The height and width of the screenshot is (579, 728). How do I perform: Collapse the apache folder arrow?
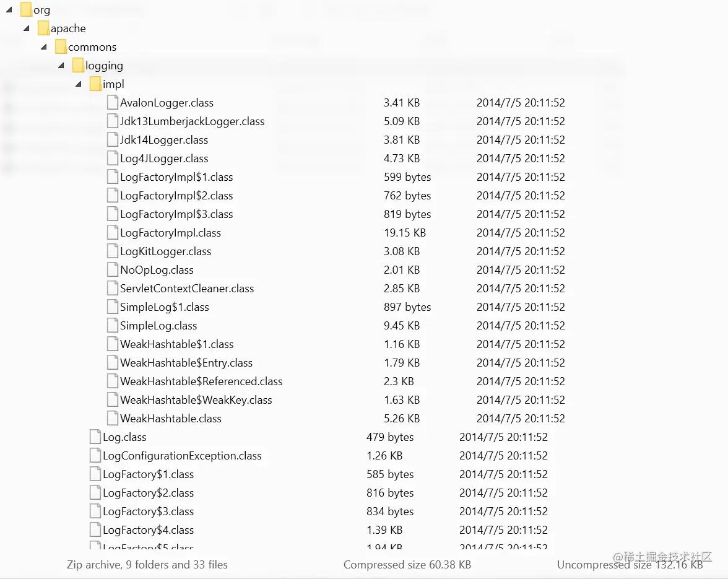tap(27, 28)
